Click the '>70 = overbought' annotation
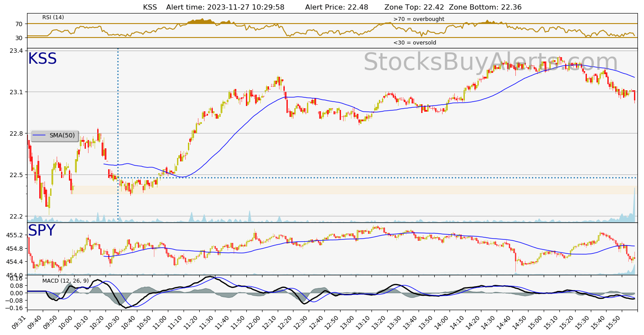Image resolution: width=644 pixels, height=335 pixels. [x=419, y=19]
